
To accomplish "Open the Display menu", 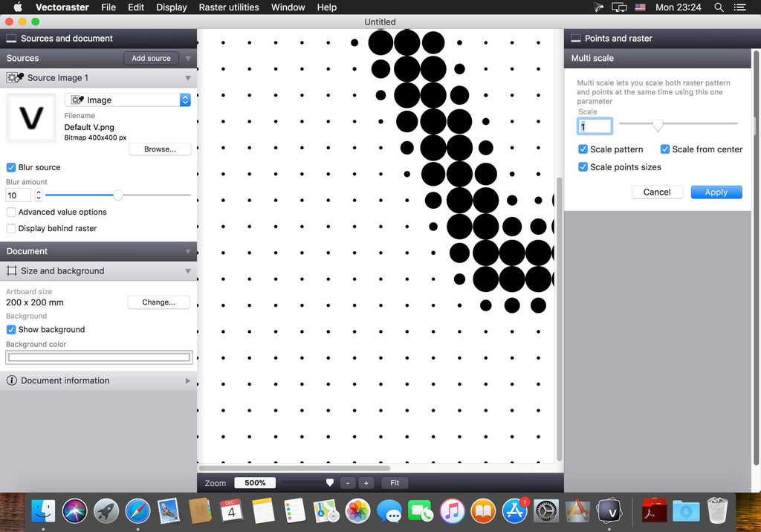I will (172, 7).
